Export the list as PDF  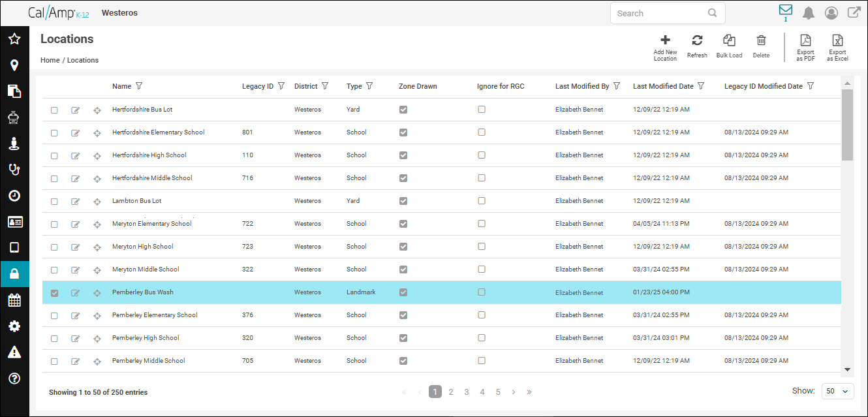(x=805, y=48)
